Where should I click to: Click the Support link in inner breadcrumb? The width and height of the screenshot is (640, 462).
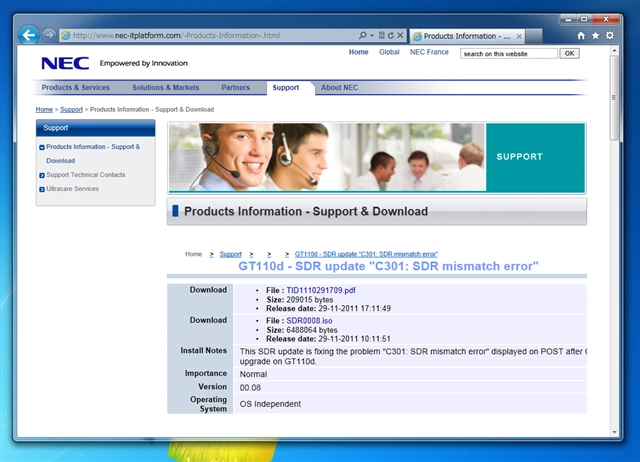click(x=231, y=254)
